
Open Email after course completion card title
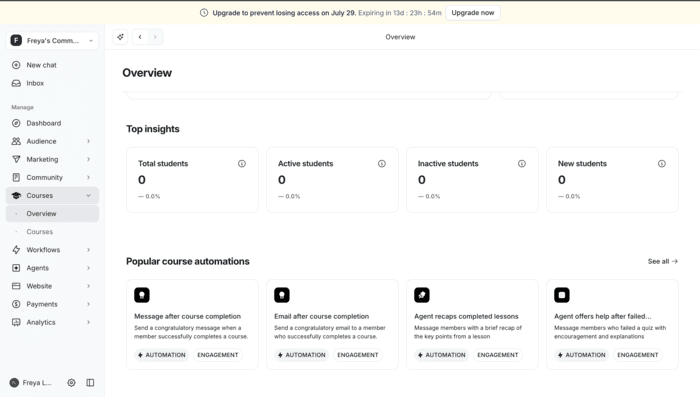pyautogui.click(x=321, y=316)
